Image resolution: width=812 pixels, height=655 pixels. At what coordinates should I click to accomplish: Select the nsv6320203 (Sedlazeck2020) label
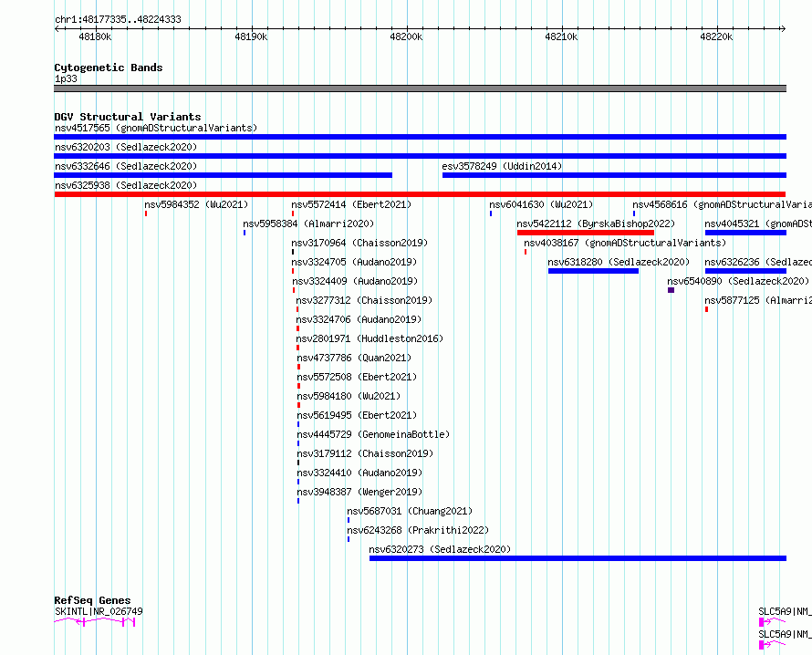coord(126,147)
